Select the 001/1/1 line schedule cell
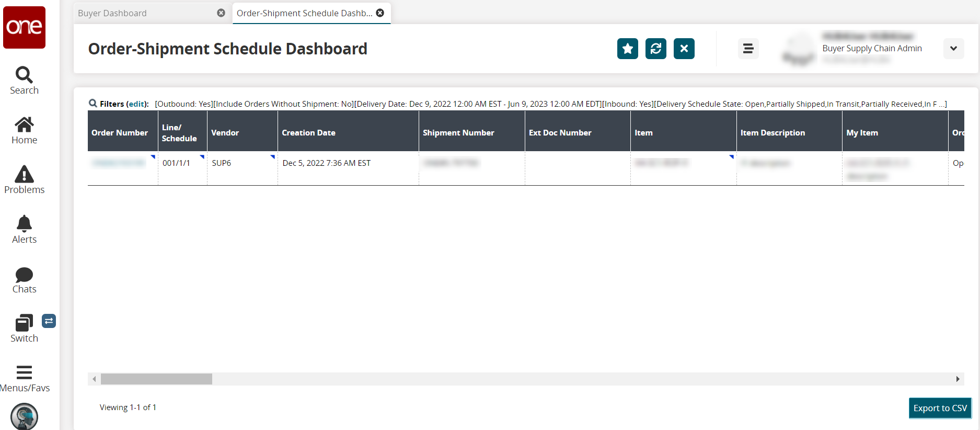The width and height of the screenshot is (980, 430). coord(182,168)
